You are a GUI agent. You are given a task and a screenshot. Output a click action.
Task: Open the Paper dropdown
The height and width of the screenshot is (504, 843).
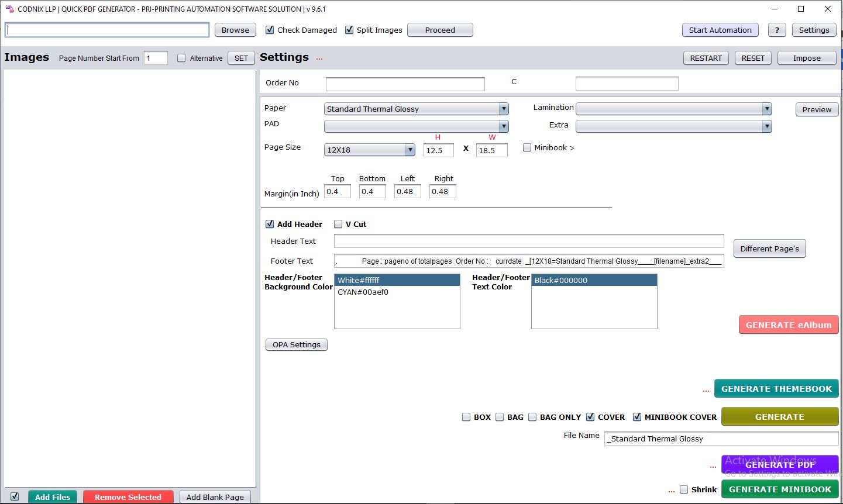pos(503,109)
